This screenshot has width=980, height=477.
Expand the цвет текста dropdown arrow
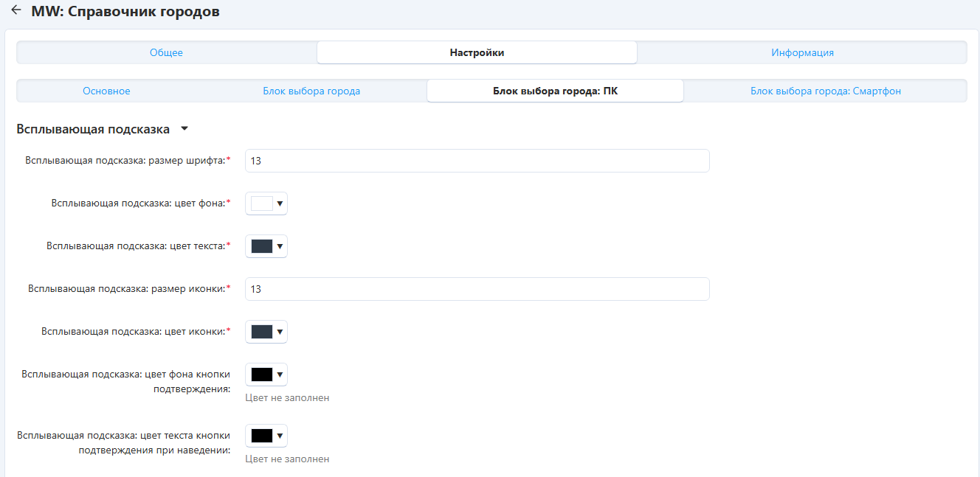pyautogui.click(x=280, y=246)
